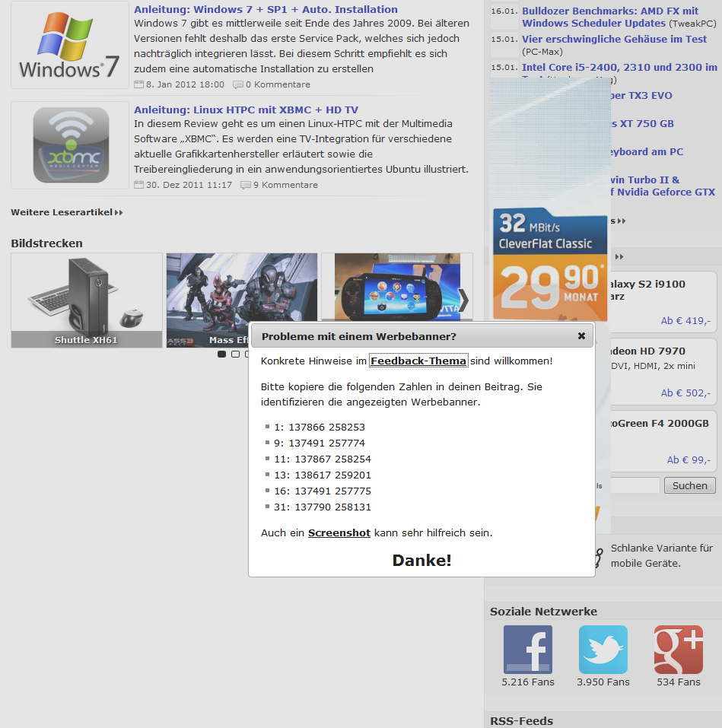The width and height of the screenshot is (722, 728).
Task: Click the Bildstrecken heading
Action: pos(46,243)
